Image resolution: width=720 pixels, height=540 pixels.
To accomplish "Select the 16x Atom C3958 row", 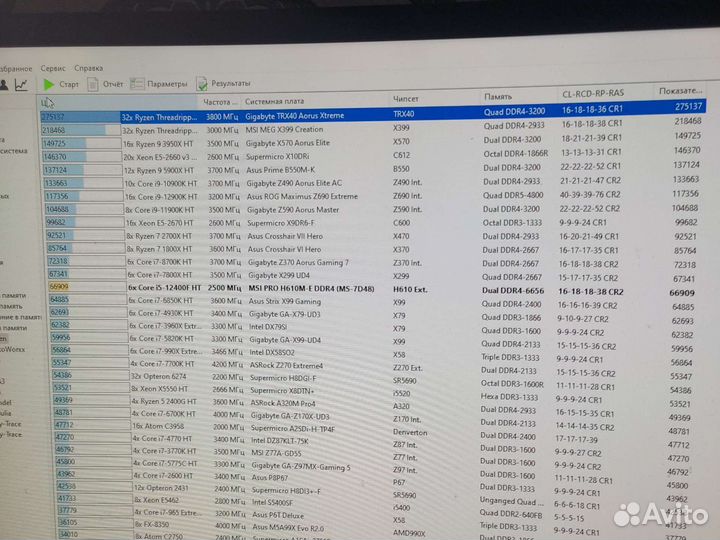I will pyautogui.click(x=373, y=432).
